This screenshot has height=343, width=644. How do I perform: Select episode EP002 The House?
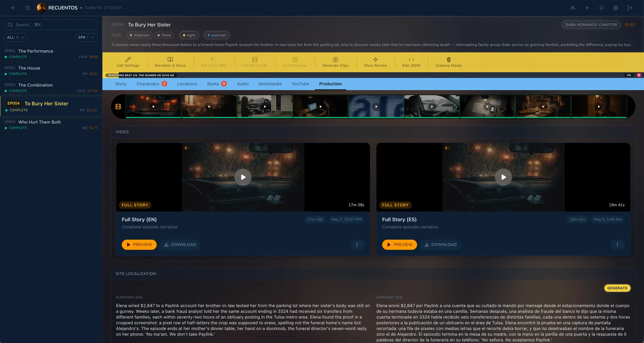(x=51, y=71)
